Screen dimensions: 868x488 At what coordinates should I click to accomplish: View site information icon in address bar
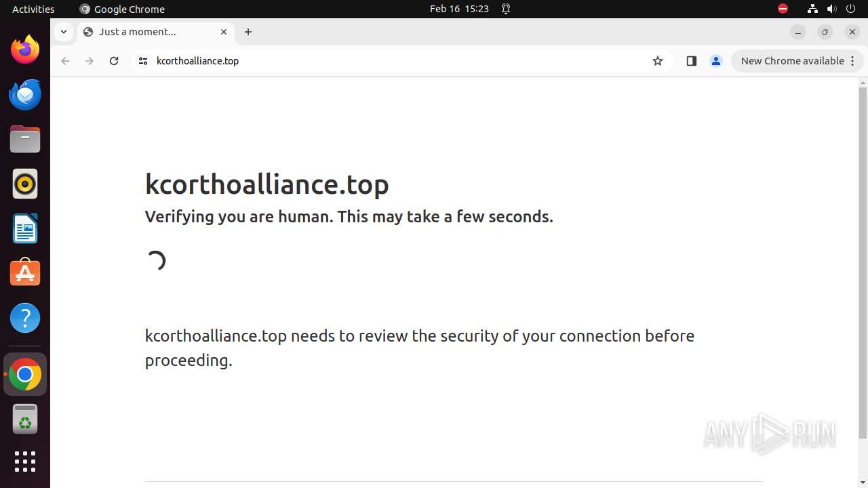(x=142, y=61)
